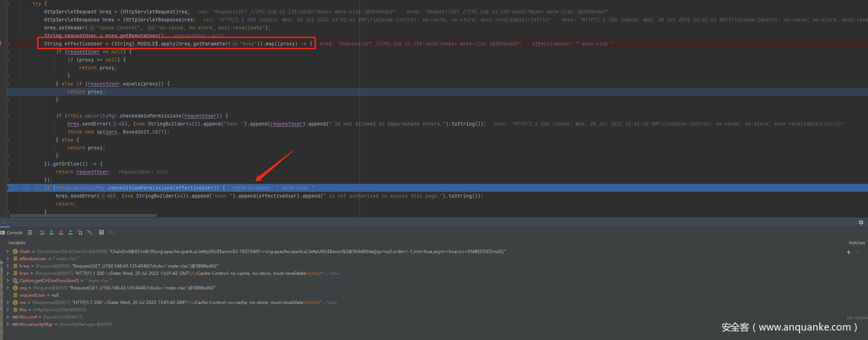Expand the this.securityMgr variable node

point(7,324)
